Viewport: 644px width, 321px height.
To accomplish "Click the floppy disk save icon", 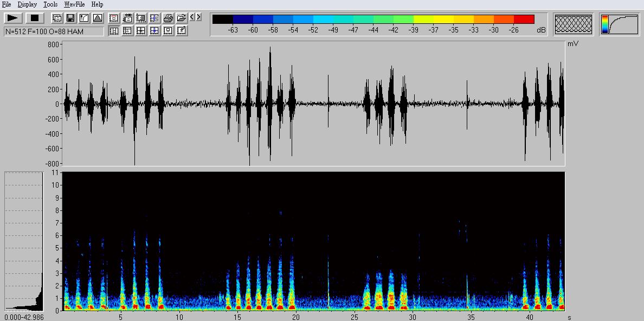I will pyautogui.click(x=70, y=18).
